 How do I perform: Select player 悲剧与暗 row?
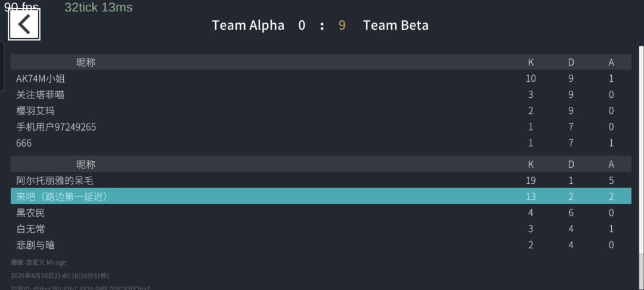pos(321,245)
